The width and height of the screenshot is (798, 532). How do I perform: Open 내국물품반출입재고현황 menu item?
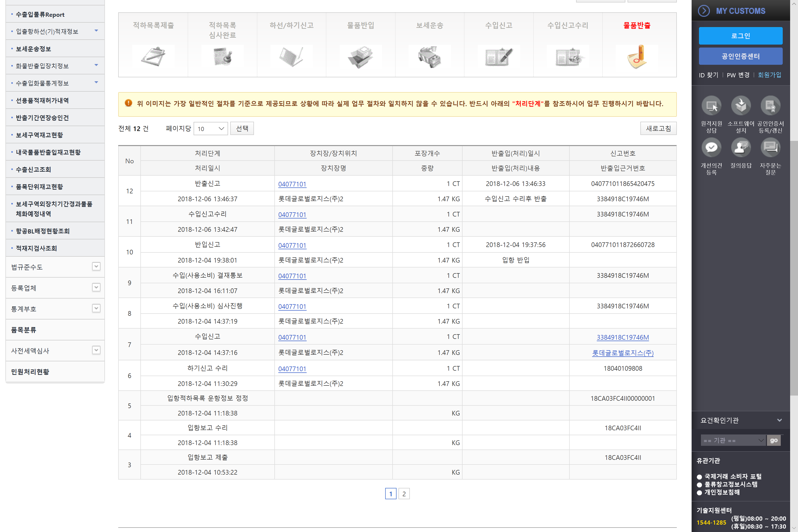click(x=48, y=152)
